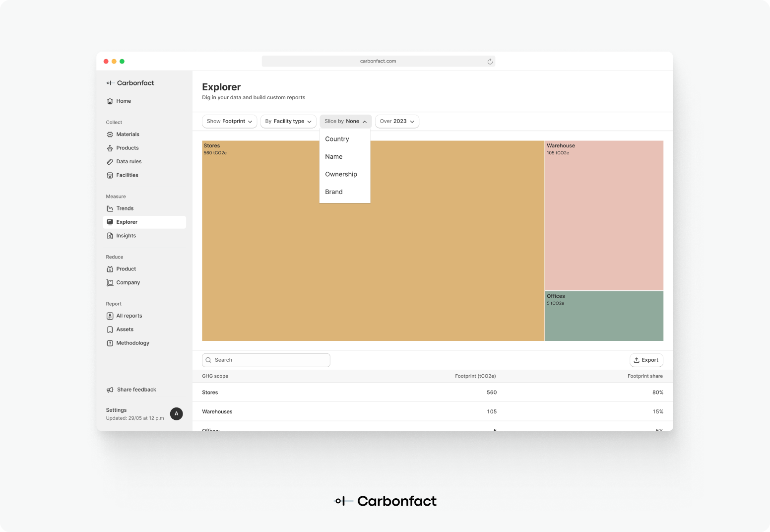Click the Footprint (tCO2e) column header
The height and width of the screenshot is (532, 770).
pyautogui.click(x=475, y=376)
